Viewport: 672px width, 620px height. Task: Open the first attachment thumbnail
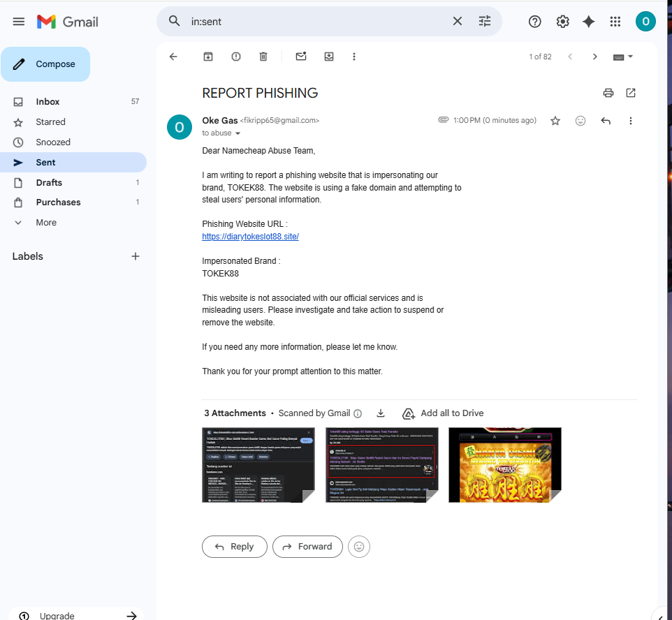(258, 465)
